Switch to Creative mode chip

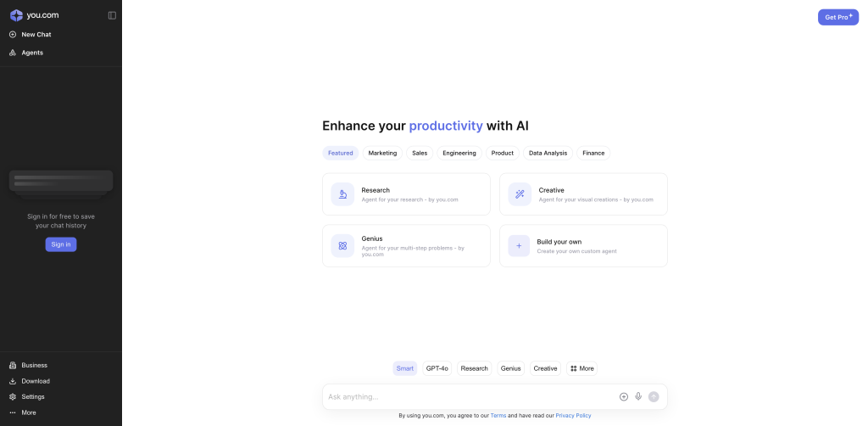click(545, 368)
